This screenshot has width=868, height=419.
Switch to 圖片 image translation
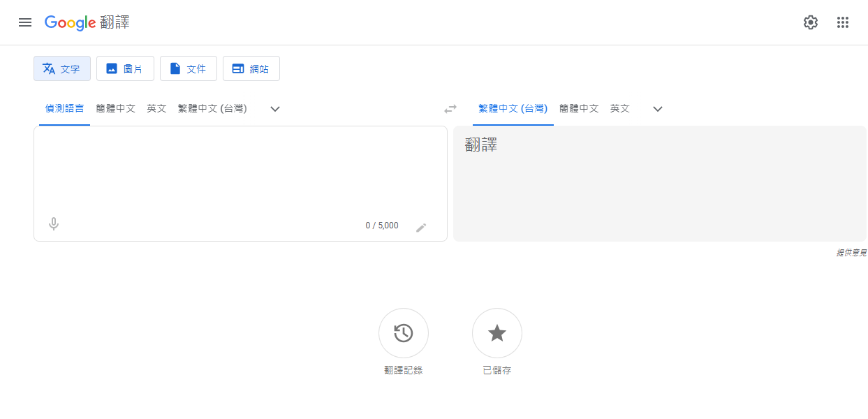point(125,68)
